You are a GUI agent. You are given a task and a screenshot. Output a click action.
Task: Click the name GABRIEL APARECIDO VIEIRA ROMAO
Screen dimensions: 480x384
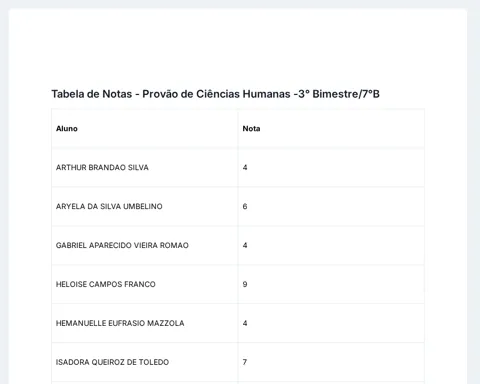point(122,245)
